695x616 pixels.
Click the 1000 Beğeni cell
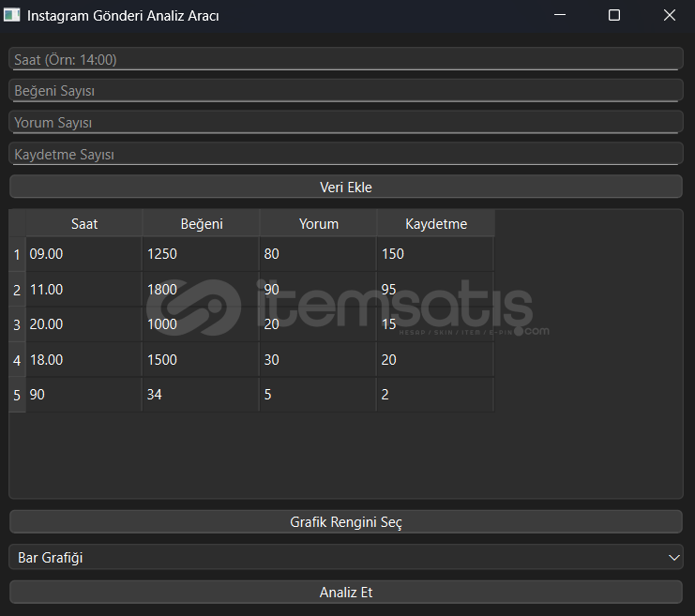(x=202, y=324)
